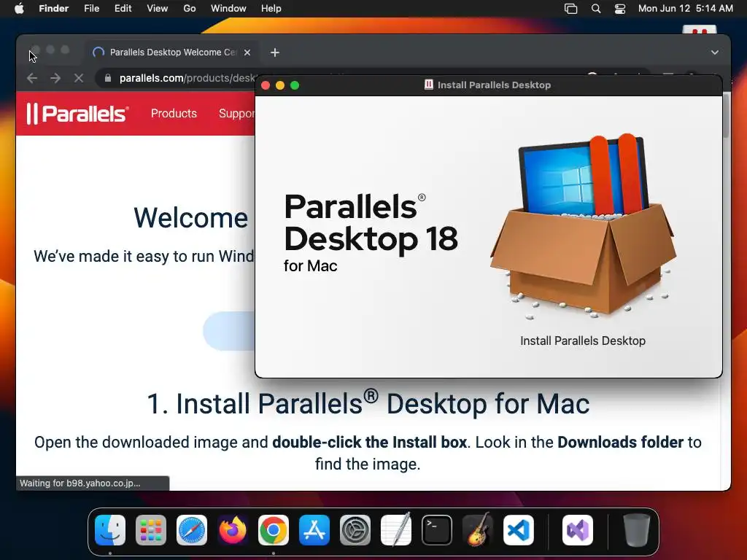Screen dimensions: 747x560
Task: Open the Window menu
Action: point(228,9)
